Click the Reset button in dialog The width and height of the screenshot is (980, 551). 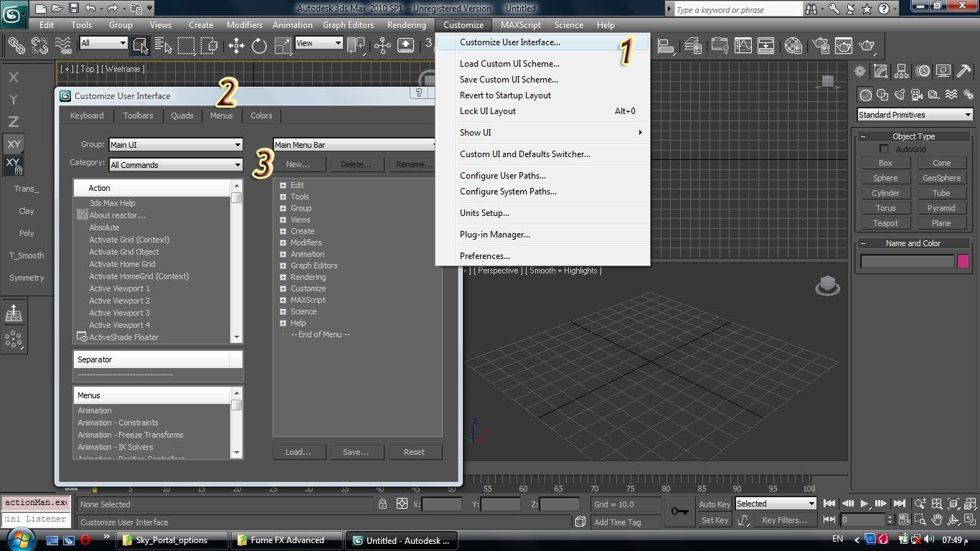click(414, 452)
